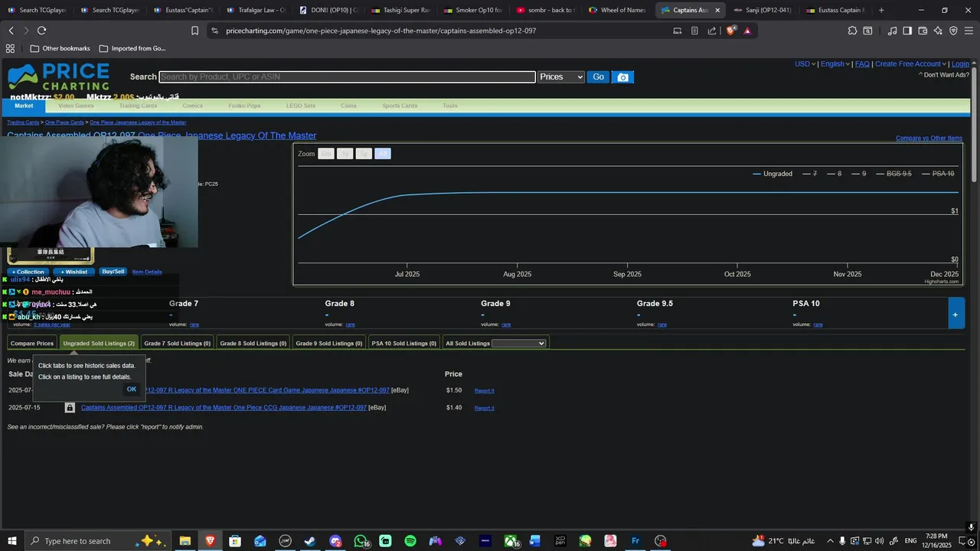Open the browser hamburger menu
The image size is (980, 551).
(x=969, y=31)
